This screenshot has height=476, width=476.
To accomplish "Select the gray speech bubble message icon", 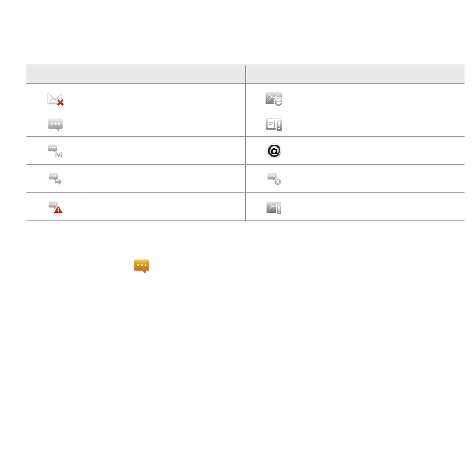I will click(x=55, y=124).
